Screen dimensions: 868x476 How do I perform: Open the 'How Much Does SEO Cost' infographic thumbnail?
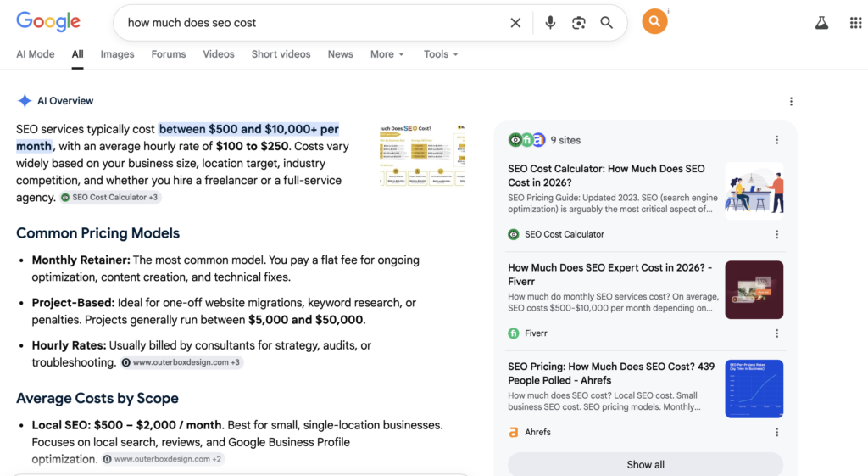click(x=422, y=155)
